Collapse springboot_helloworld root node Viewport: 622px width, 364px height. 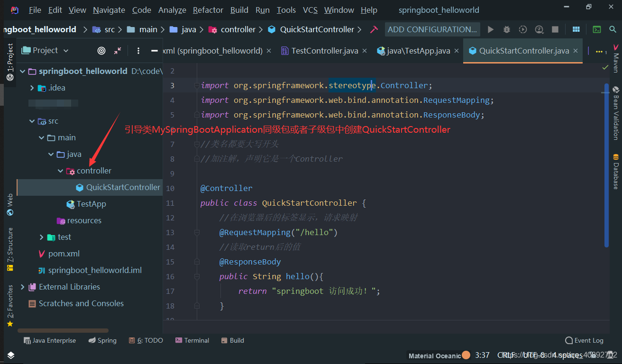(23, 72)
